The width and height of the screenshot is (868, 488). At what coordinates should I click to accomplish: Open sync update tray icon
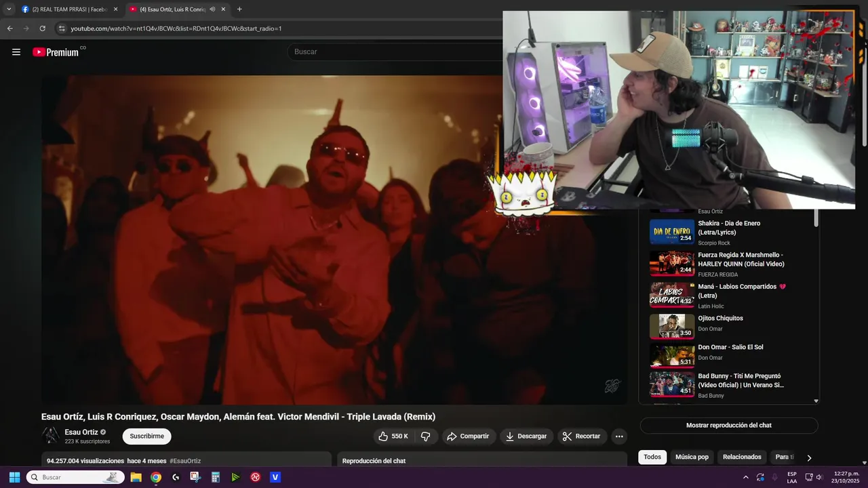pyautogui.click(x=760, y=477)
